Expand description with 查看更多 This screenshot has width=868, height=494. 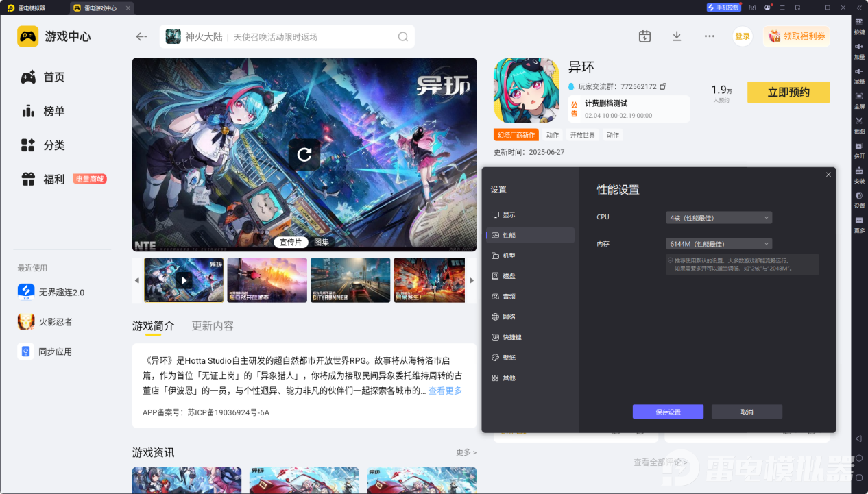coord(445,391)
